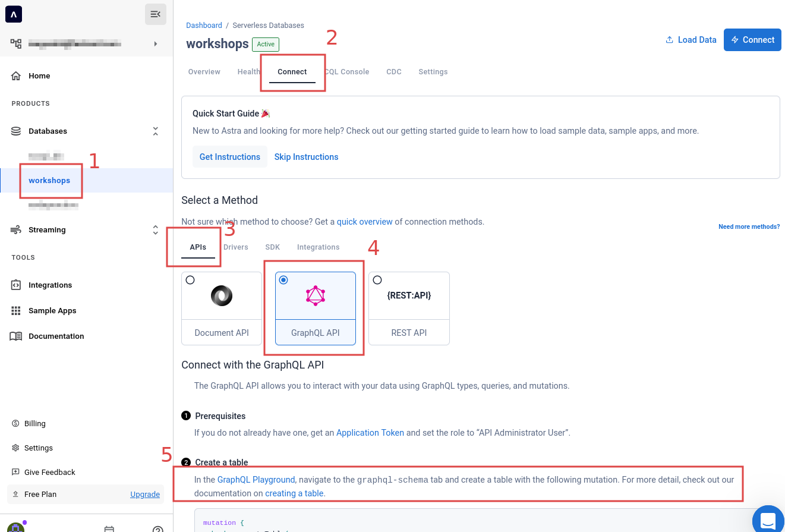This screenshot has width=785, height=532.
Task: Select the Drivers method tab
Action: (236, 247)
